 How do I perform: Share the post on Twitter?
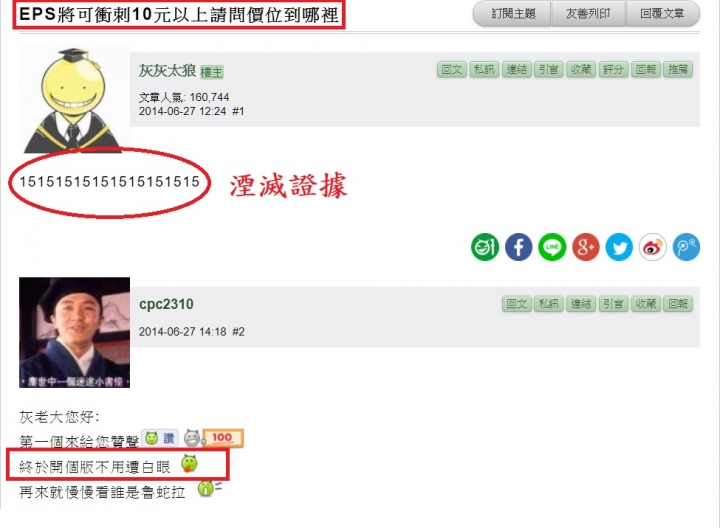click(x=619, y=247)
